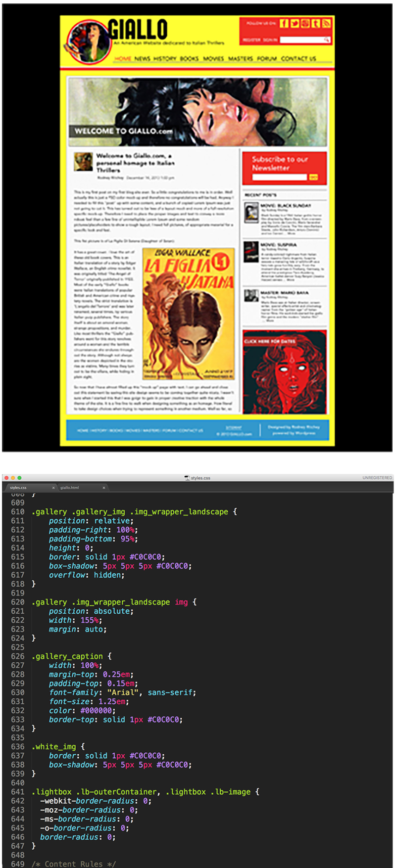Click the magnifier icon in the header search box
Image resolution: width=396 pixels, height=868 pixels.
327,40
